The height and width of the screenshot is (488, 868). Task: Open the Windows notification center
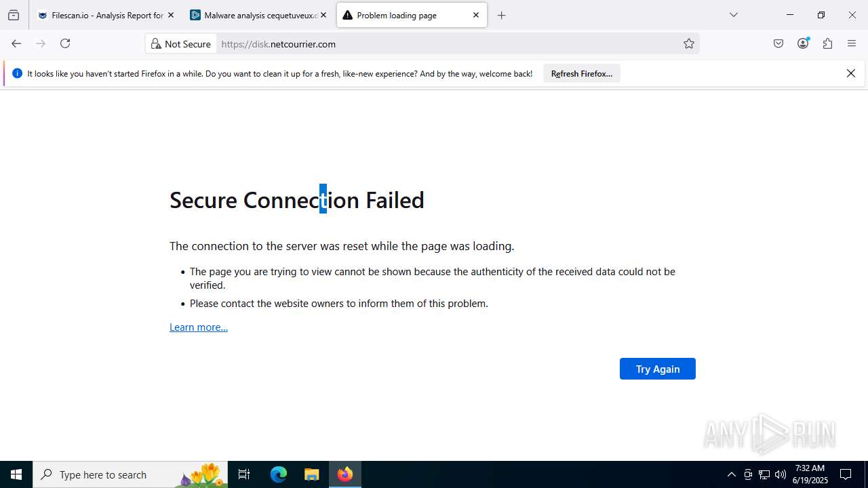[x=846, y=474]
